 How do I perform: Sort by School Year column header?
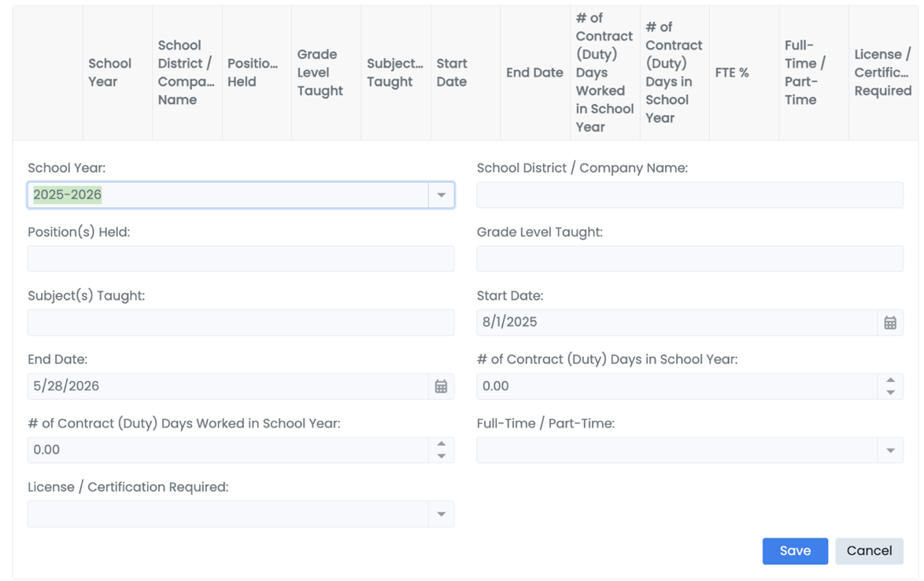click(x=109, y=72)
